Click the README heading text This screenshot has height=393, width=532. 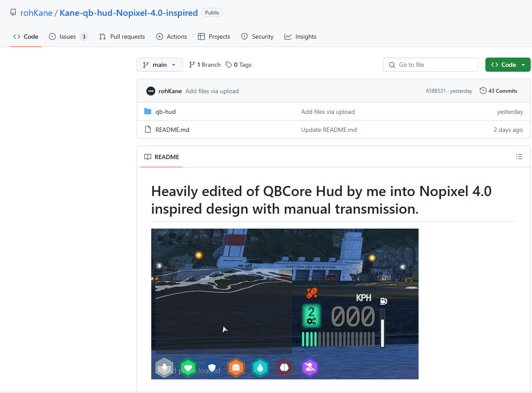[321, 200]
